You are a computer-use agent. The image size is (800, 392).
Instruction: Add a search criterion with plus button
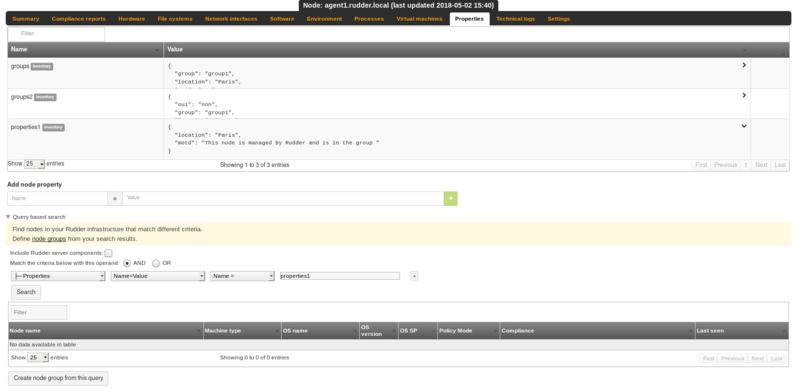414,276
